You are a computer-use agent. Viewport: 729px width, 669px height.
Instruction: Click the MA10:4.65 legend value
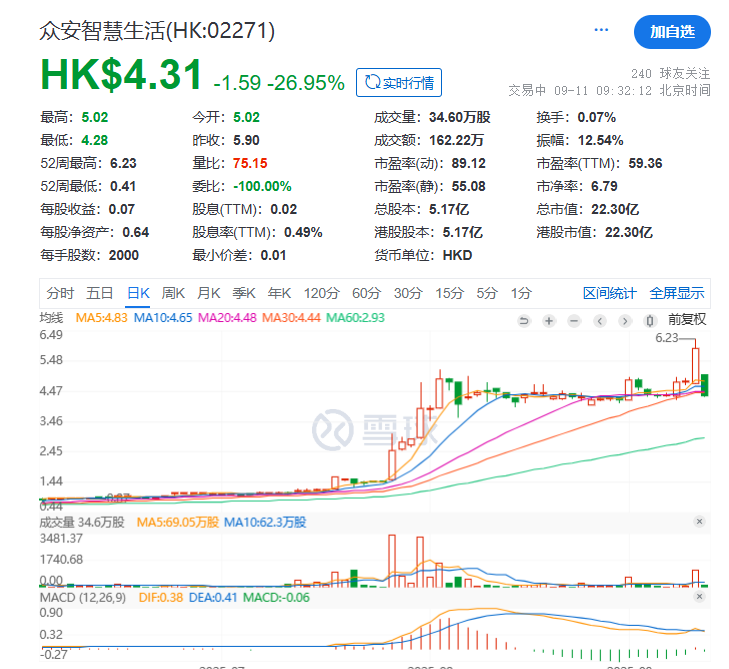point(163,318)
